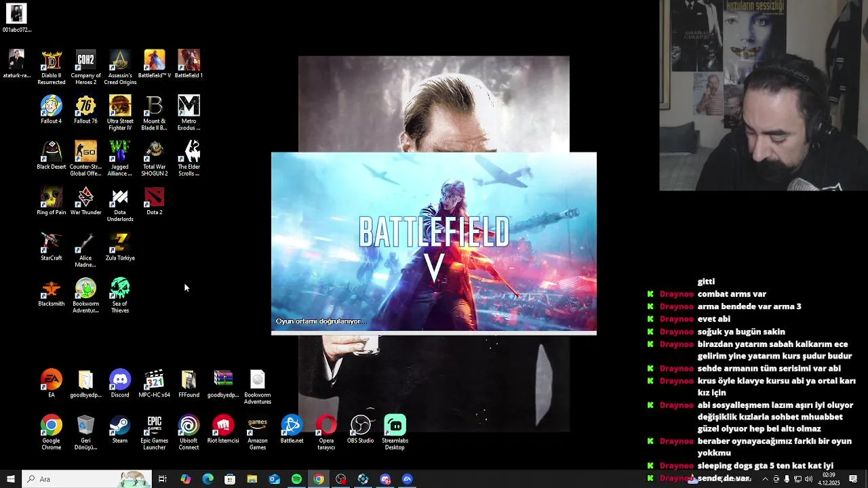Open the clock showing 02:39

pos(829,479)
